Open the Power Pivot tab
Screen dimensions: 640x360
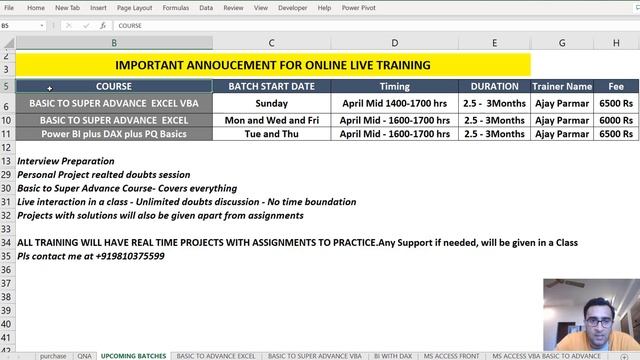pos(358,8)
